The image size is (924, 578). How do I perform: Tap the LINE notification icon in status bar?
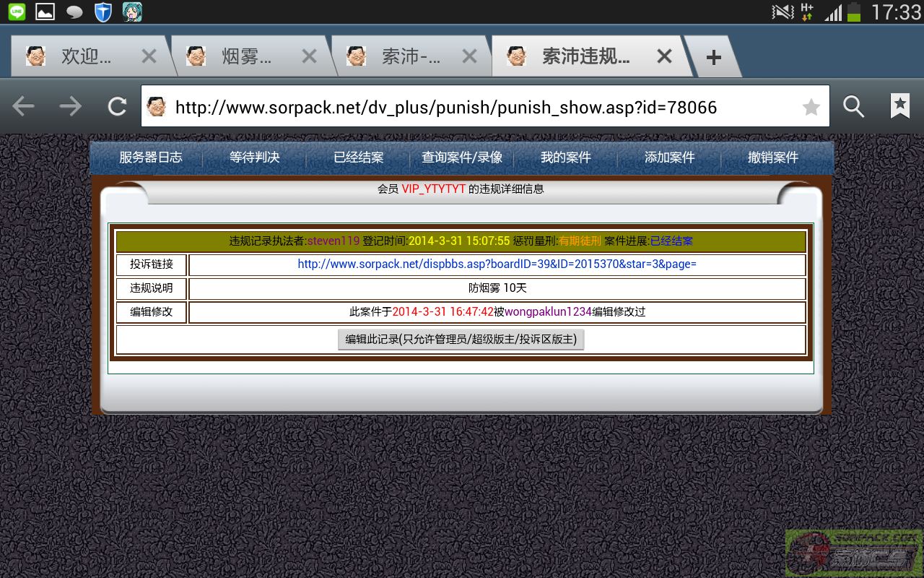16,12
